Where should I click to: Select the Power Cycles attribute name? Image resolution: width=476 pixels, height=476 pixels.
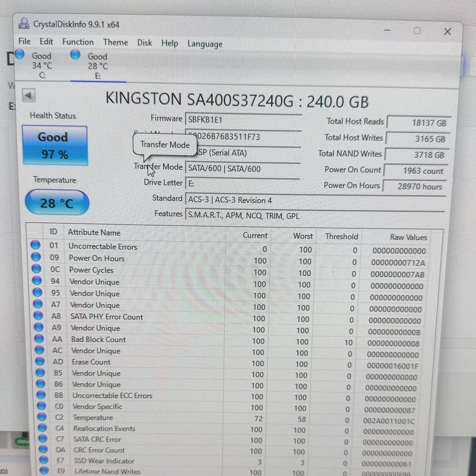[x=91, y=270]
